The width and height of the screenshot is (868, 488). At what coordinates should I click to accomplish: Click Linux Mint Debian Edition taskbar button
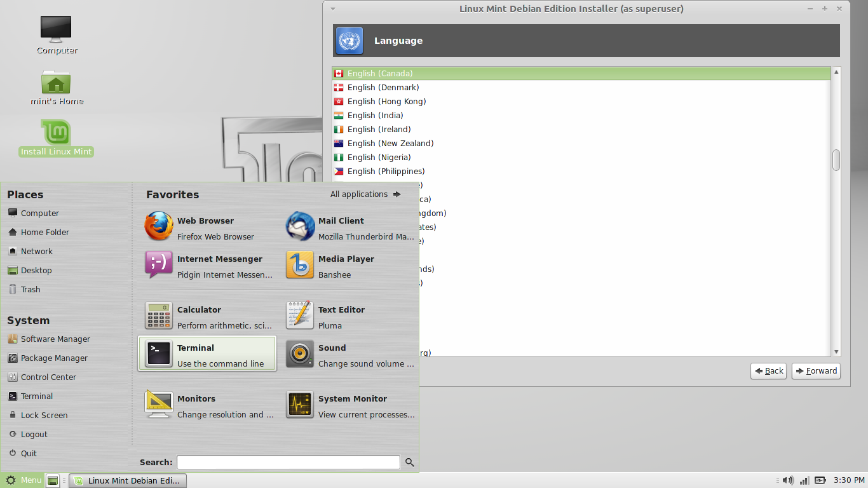point(128,480)
